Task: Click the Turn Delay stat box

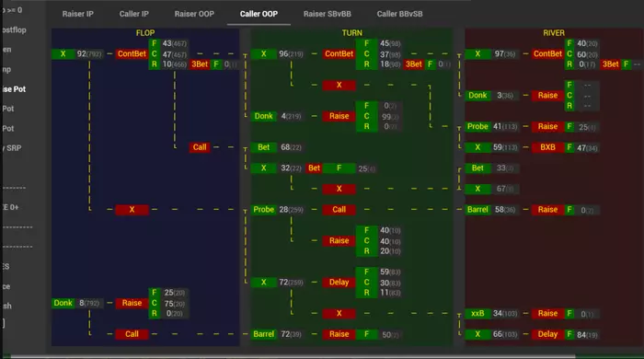Action: click(x=339, y=283)
